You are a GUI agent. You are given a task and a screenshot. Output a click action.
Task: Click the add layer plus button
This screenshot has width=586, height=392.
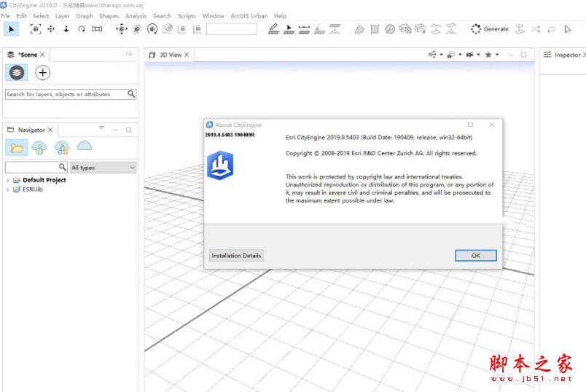point(42,73)
